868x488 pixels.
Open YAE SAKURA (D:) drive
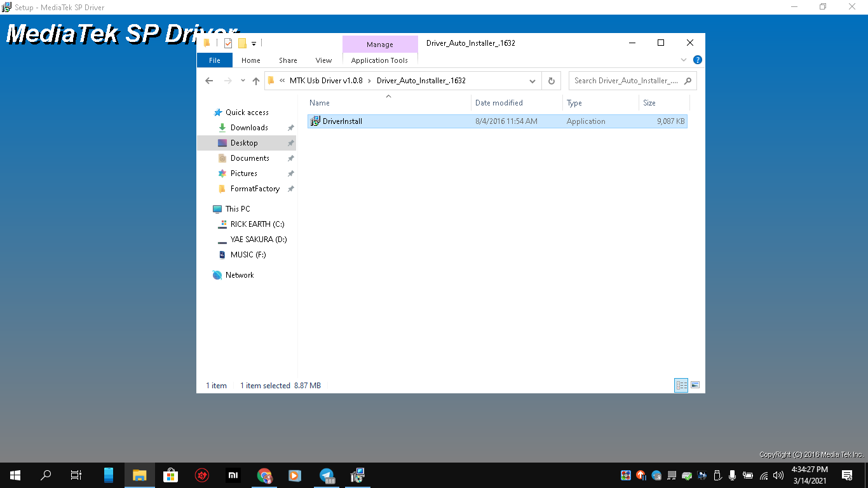point(259,240)
